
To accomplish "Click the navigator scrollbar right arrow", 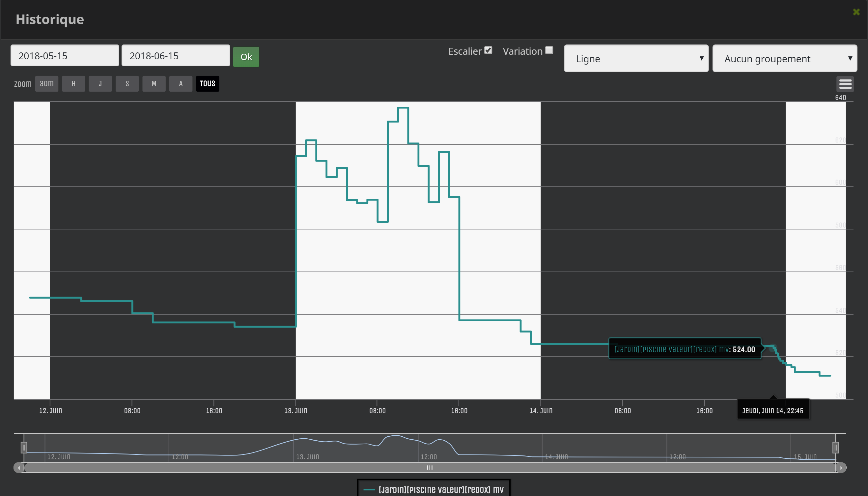I will [841, 468].
